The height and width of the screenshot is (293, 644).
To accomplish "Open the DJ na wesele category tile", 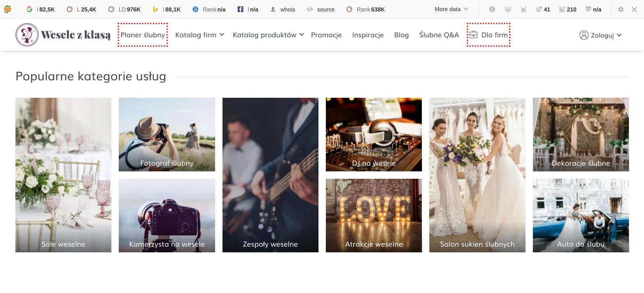I will [x=374, y=134].
